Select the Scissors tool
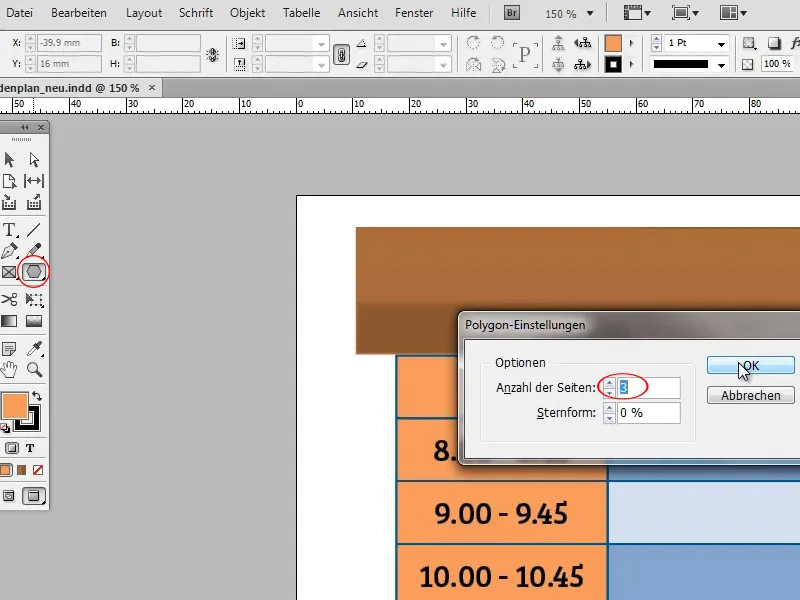The image size is (800, 600). click(x=9, y=299)
